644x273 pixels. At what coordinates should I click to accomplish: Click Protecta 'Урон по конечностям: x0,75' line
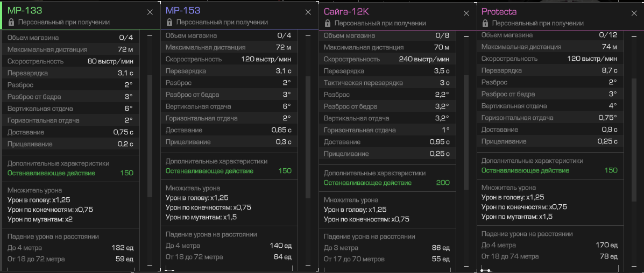pos(524,207)
